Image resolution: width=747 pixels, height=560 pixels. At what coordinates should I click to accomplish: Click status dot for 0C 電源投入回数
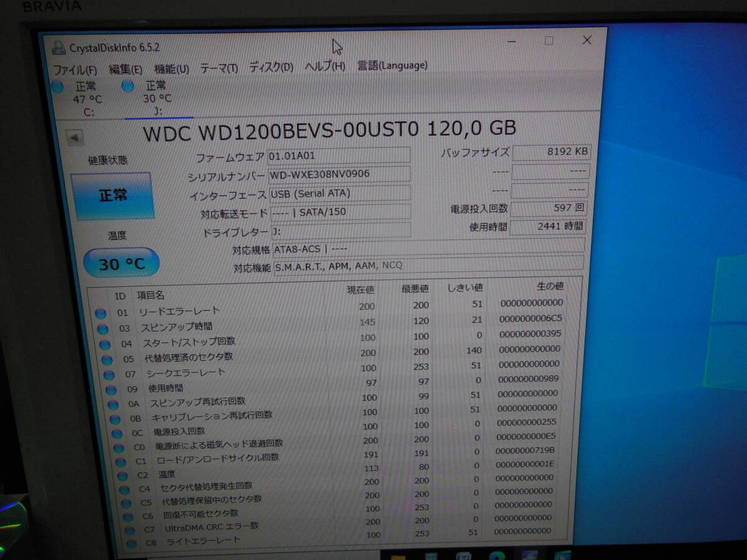pos(117,434)
